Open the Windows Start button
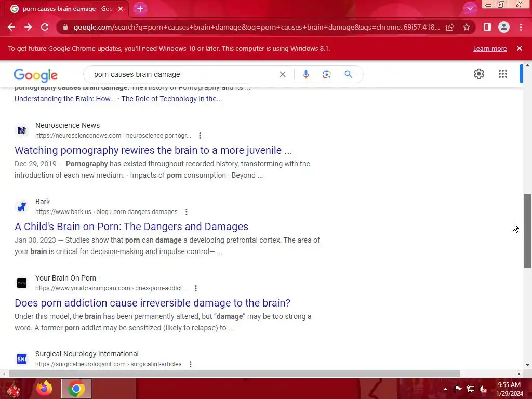 14,389
